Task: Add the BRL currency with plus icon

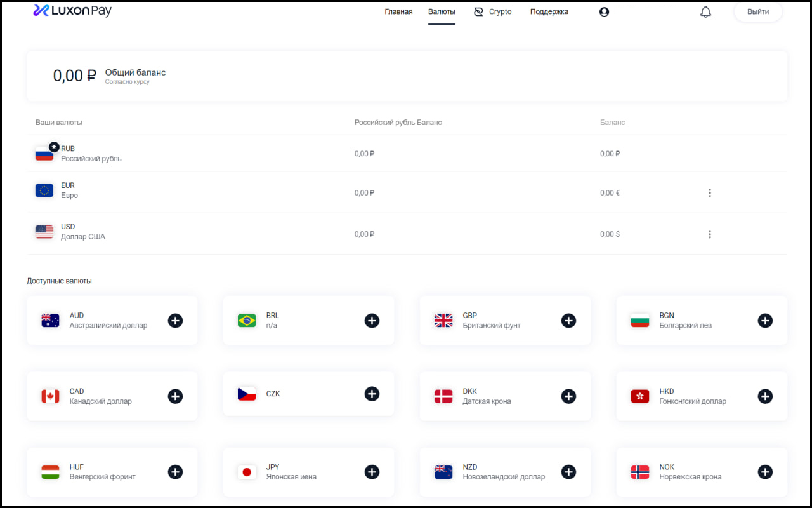Action: pos(372,321)
